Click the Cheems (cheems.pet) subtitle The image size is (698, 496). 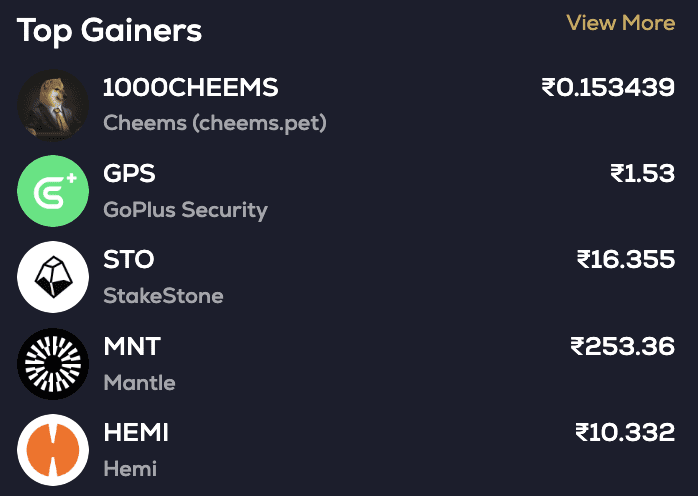tap(215, 124)
